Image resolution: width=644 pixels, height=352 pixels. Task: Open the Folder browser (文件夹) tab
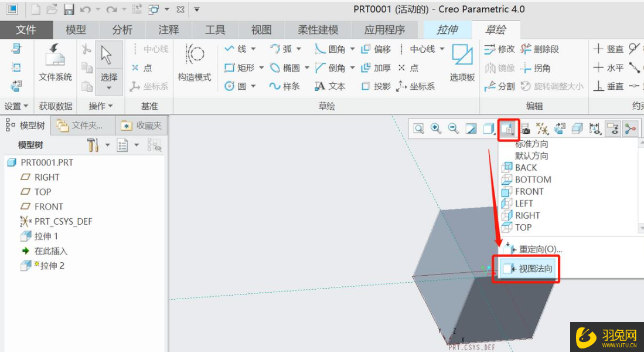click(x=82, y=126)
